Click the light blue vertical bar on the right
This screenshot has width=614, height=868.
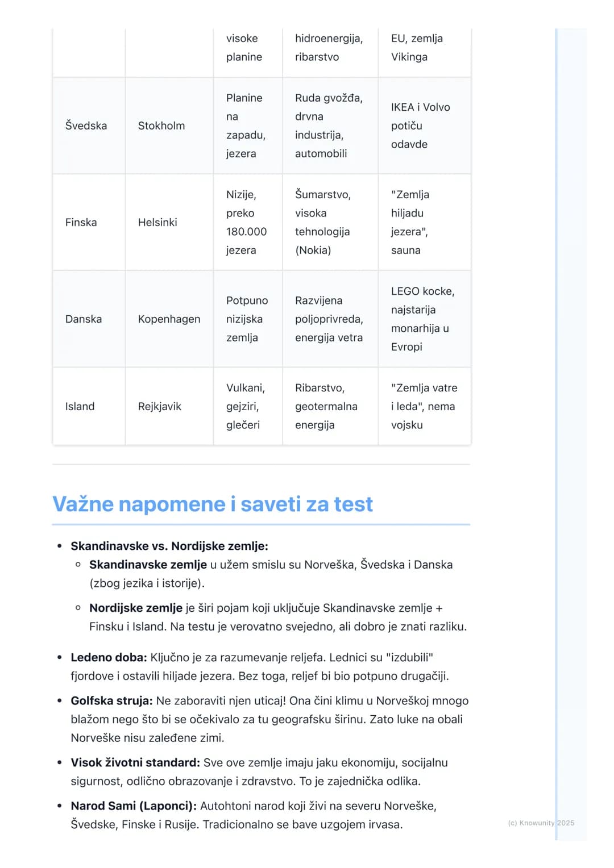click(557, 434)
